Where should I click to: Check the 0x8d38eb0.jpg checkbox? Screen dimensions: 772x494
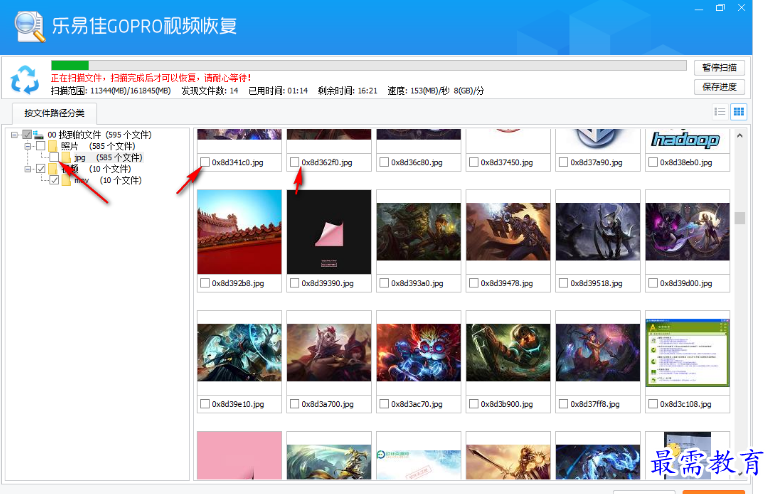pyautogui.click(x=653, y=162)
